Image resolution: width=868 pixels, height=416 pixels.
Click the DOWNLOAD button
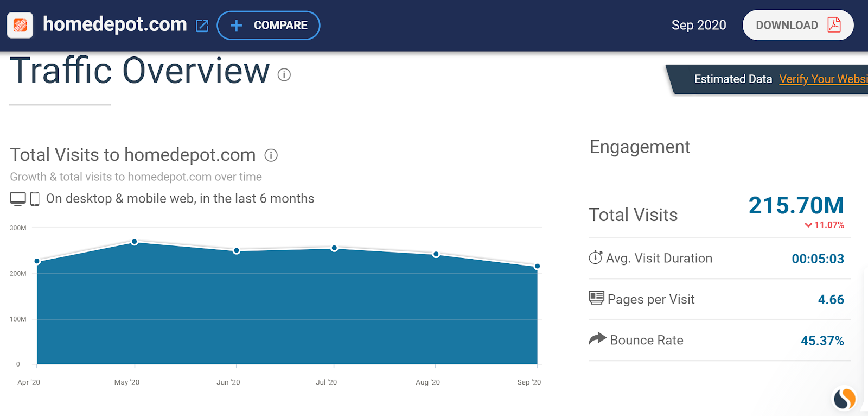798,25
